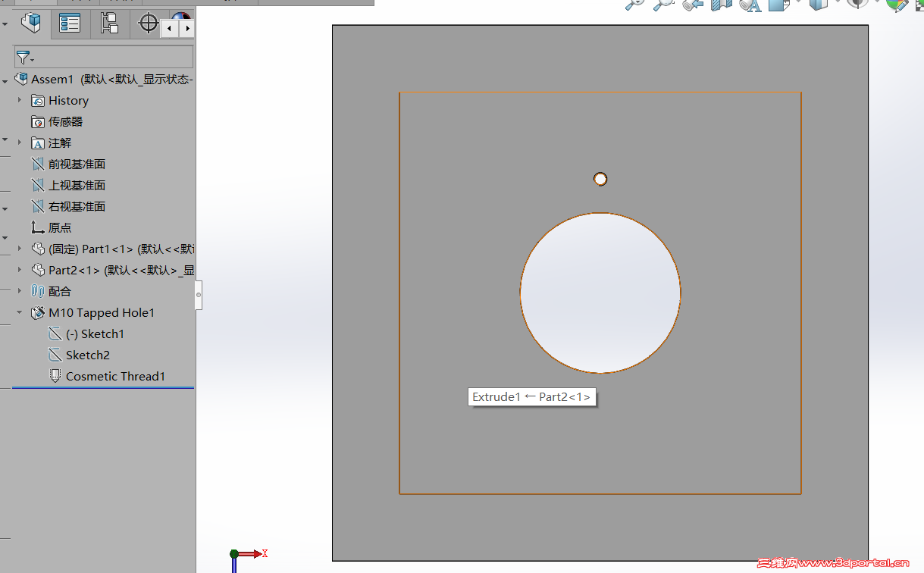Expand the 注解 annotations folder
The width and height of the screenshot is (924, 573).
coord(20,142)
